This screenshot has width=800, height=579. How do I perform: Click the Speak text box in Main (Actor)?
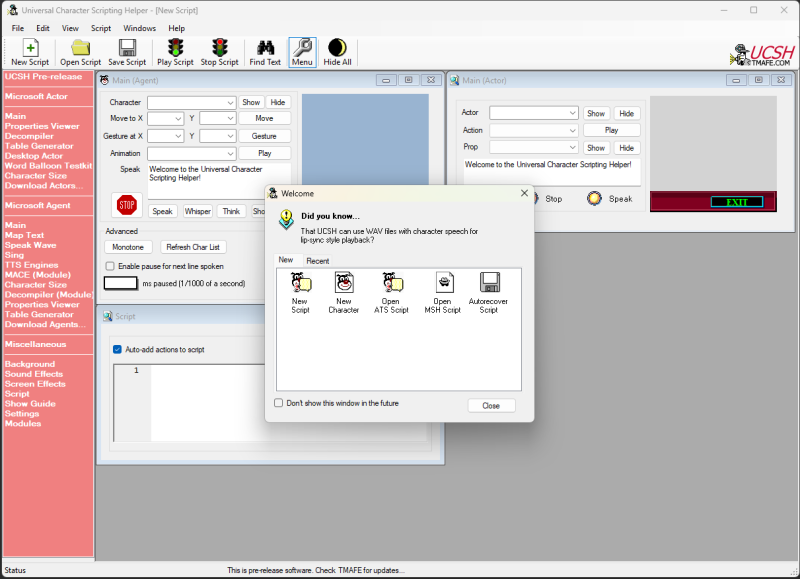point(552,172)
